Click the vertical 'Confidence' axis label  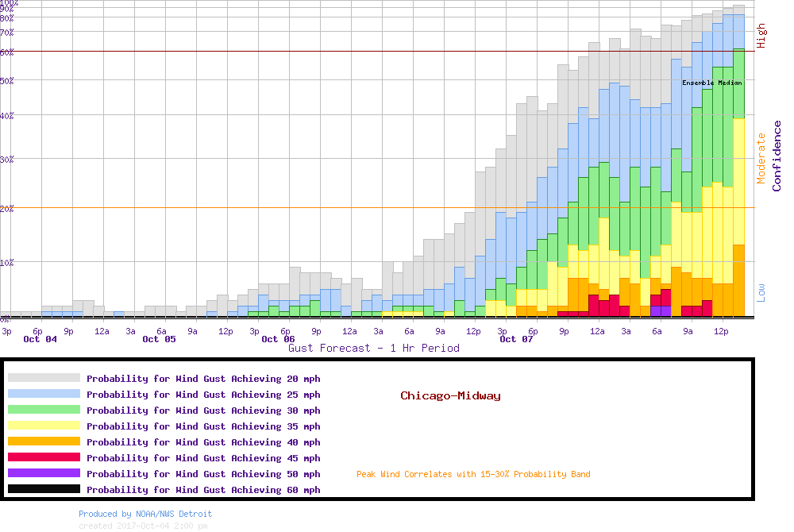[x=777, y=156]
